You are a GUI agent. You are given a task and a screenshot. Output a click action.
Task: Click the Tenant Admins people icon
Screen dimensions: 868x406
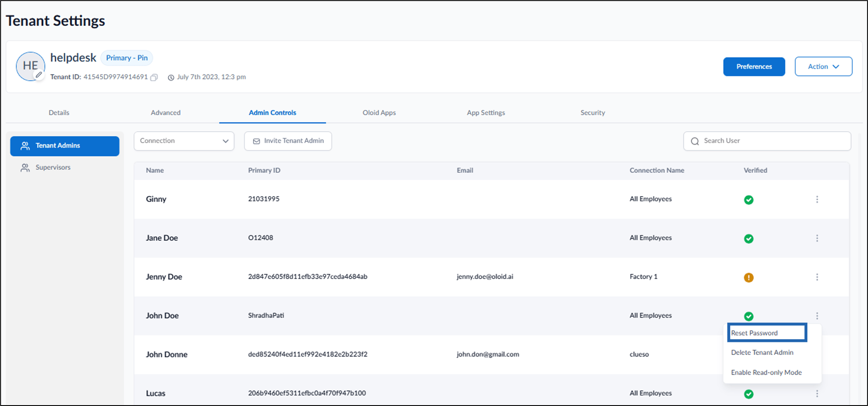click(x=25, y=146)
